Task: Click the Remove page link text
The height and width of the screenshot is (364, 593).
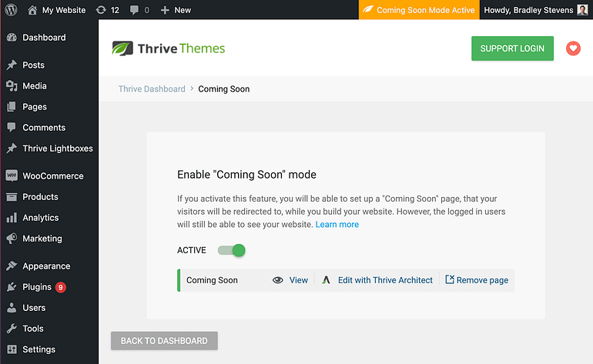Action: (482, 280)
